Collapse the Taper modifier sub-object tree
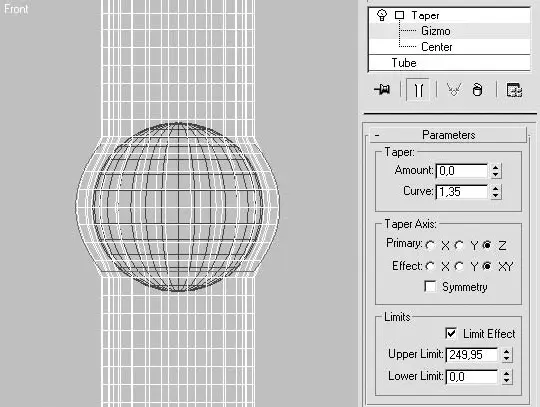Image resolution: width=540 pixels, height=407 pixels. coord(399,15)
